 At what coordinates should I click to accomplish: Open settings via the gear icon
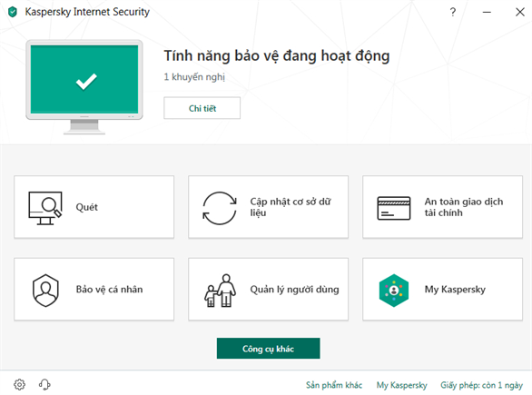[x=19, y=384]
